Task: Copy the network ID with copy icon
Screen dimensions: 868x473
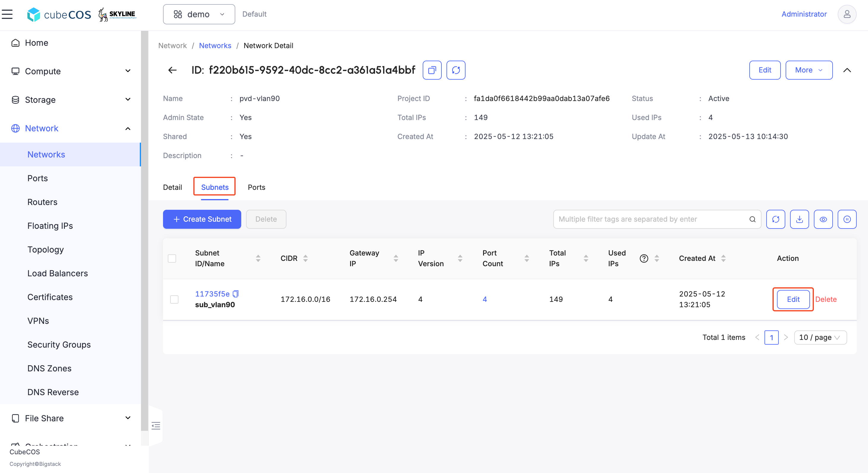Action: (432, 70)
